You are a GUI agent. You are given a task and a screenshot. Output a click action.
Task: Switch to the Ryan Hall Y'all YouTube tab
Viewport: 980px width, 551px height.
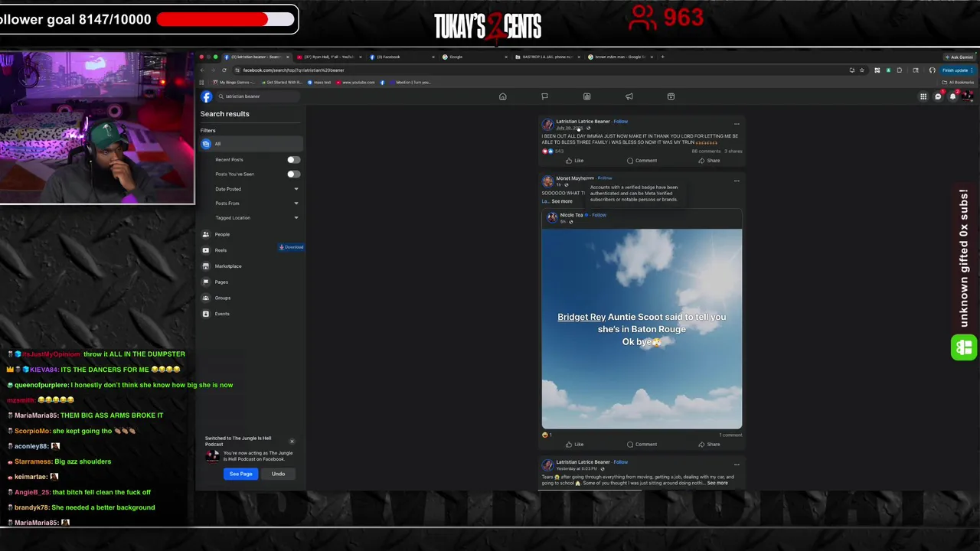click(329, 57)
